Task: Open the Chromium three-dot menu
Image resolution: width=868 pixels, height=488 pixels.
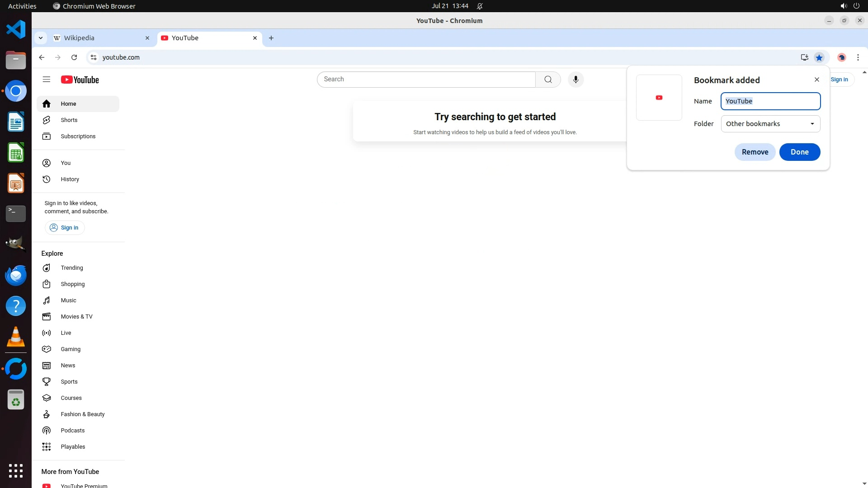Action: (858, 57)
